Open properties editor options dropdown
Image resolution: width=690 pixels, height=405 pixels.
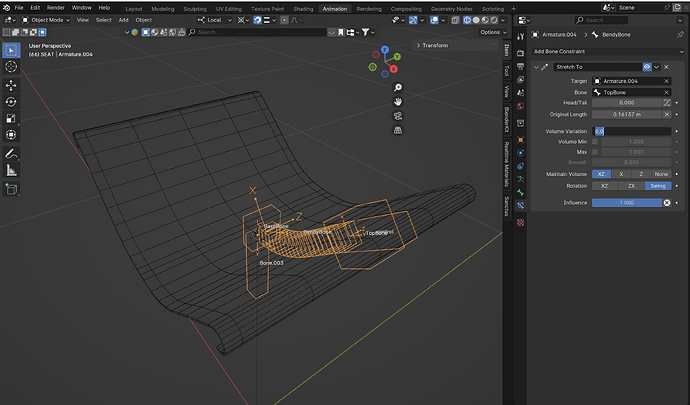click(681, 20)
